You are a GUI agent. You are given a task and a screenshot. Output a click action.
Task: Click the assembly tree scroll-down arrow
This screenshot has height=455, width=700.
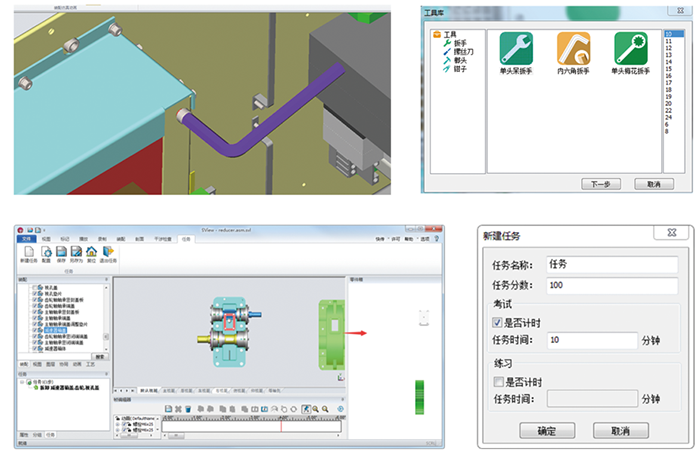tap(106, 349)
